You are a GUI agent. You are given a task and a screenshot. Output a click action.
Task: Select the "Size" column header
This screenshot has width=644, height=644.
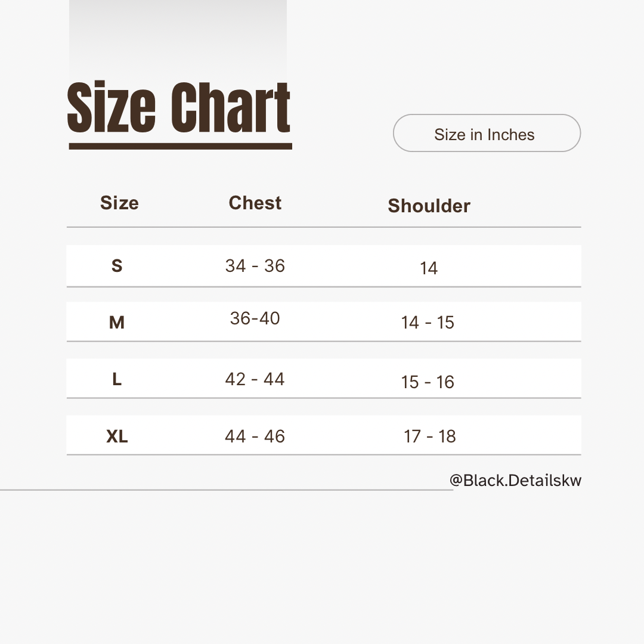tap(119, 203)
